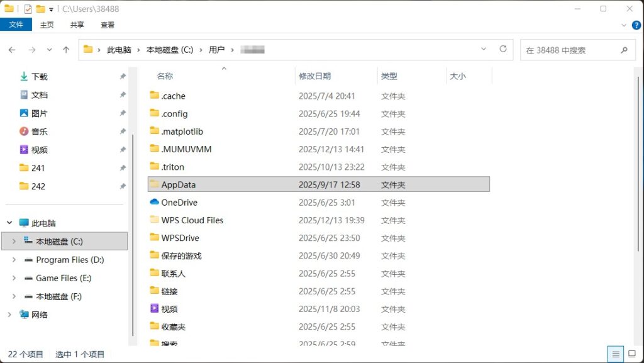Click 此电脑 in the address bar
The height and width of the screenshot is (363, 644).
[x=119, y=50]
